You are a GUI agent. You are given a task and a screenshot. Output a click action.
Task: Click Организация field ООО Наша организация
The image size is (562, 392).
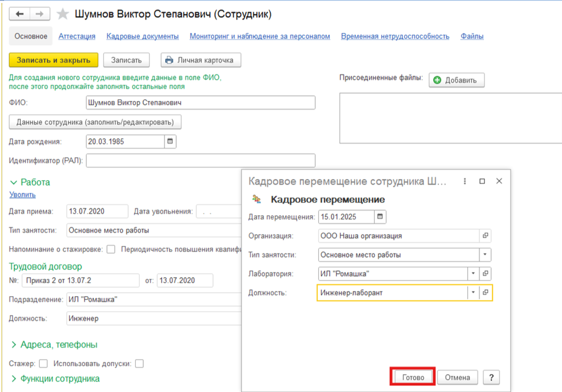point(399,236)
